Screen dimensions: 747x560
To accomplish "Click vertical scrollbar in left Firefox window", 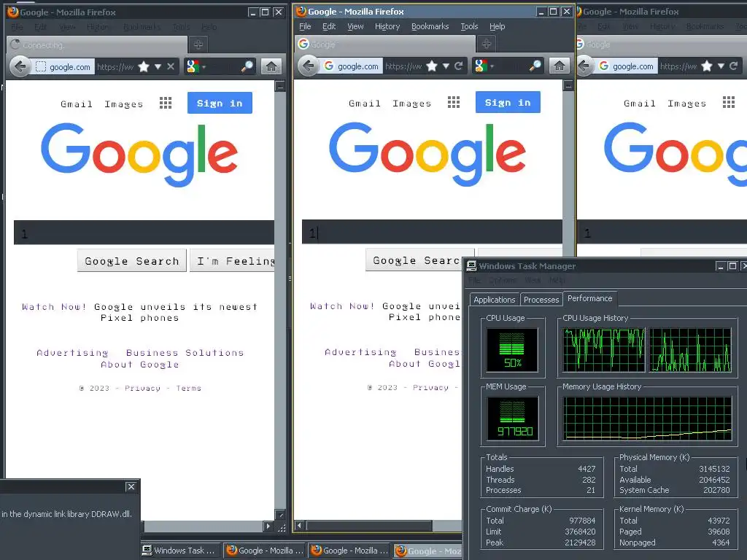I will point(280,300).
